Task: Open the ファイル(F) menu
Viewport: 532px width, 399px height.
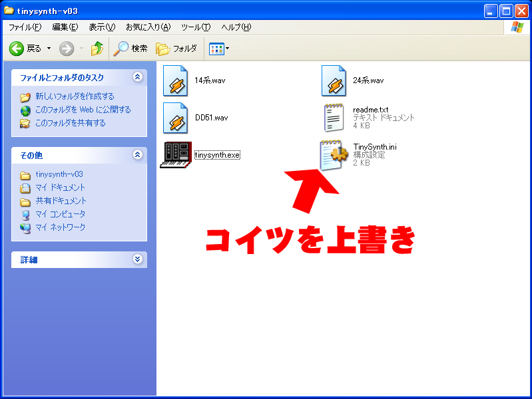Action: 25,27
